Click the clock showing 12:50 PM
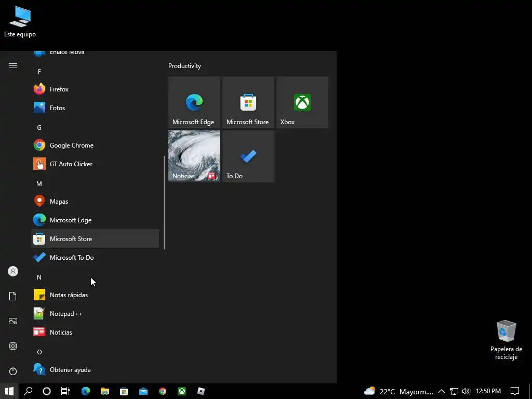 point(488,391)
